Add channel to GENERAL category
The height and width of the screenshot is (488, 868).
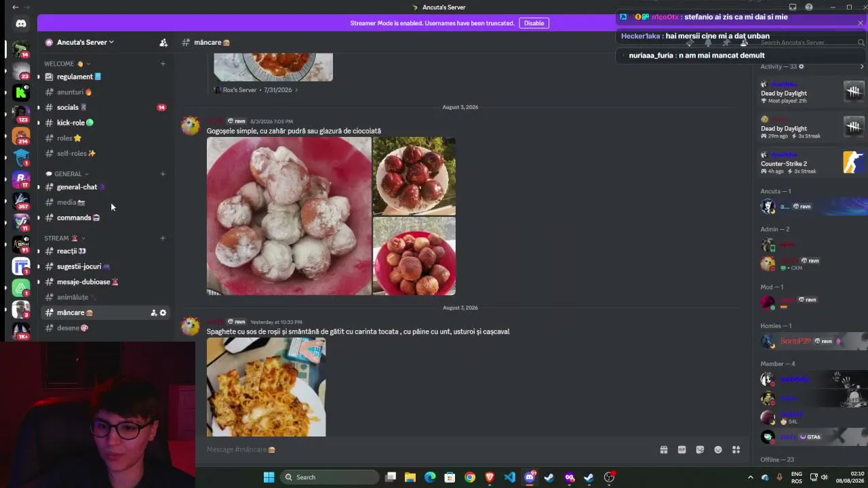click(163, 174)
